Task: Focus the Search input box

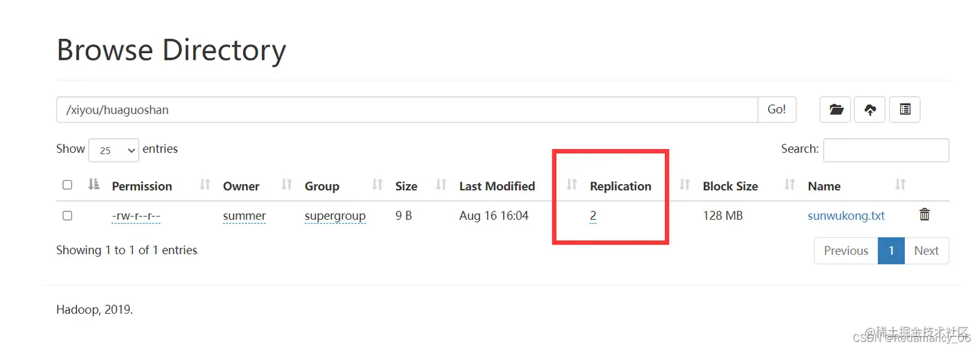Action: pyautogui.click(x=886, y=150)
